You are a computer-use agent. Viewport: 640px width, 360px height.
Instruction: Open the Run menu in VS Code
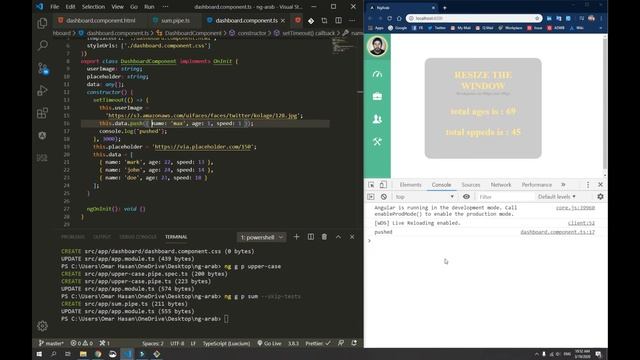pyautogui.click(x=149, y=7)
